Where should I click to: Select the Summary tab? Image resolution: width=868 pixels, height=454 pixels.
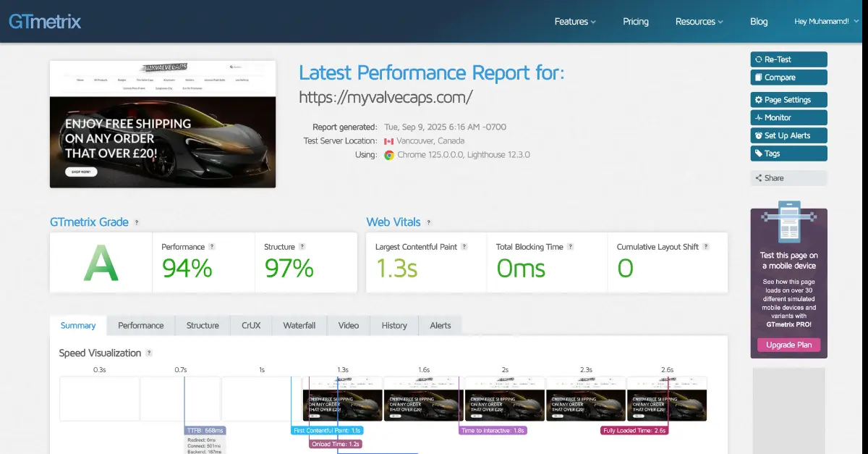click(78, 326)
